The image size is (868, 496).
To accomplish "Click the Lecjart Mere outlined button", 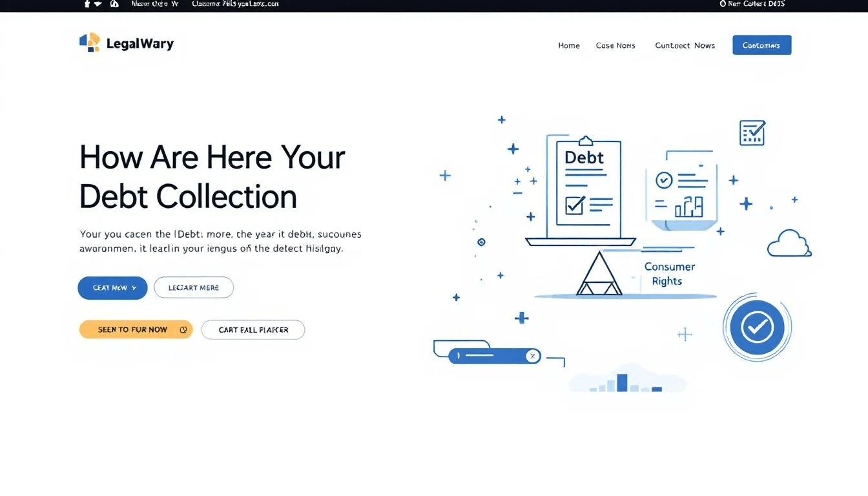I will (x=194, y=288).
